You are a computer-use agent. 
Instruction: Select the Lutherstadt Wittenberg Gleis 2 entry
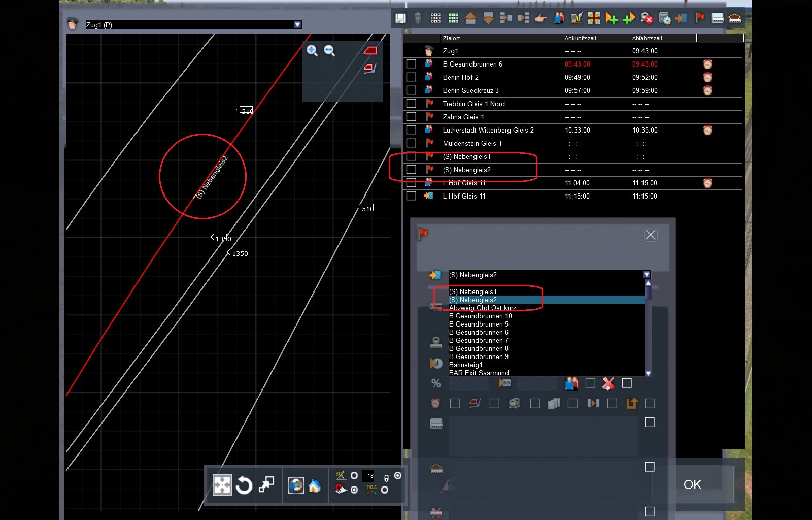[x=488, y=130]
